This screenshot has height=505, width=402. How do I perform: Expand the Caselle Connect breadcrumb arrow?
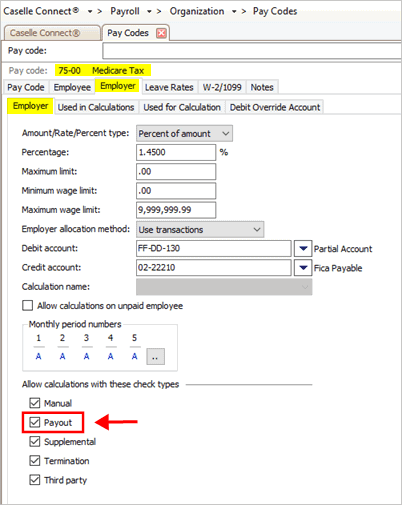[x=90, y=12]
